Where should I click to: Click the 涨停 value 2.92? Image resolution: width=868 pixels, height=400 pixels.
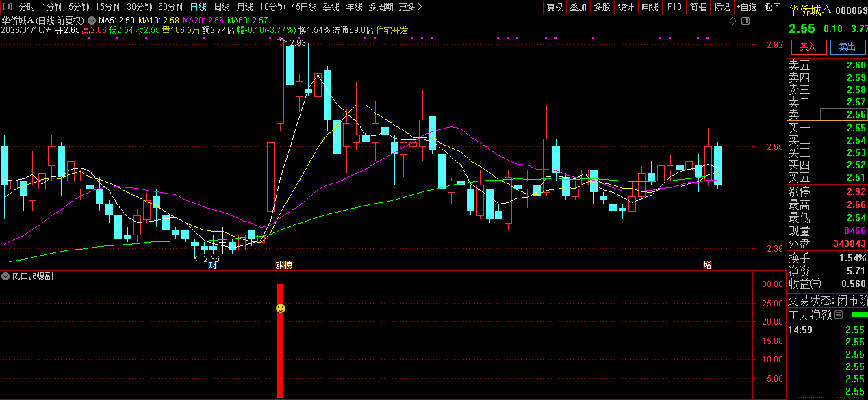856,191
